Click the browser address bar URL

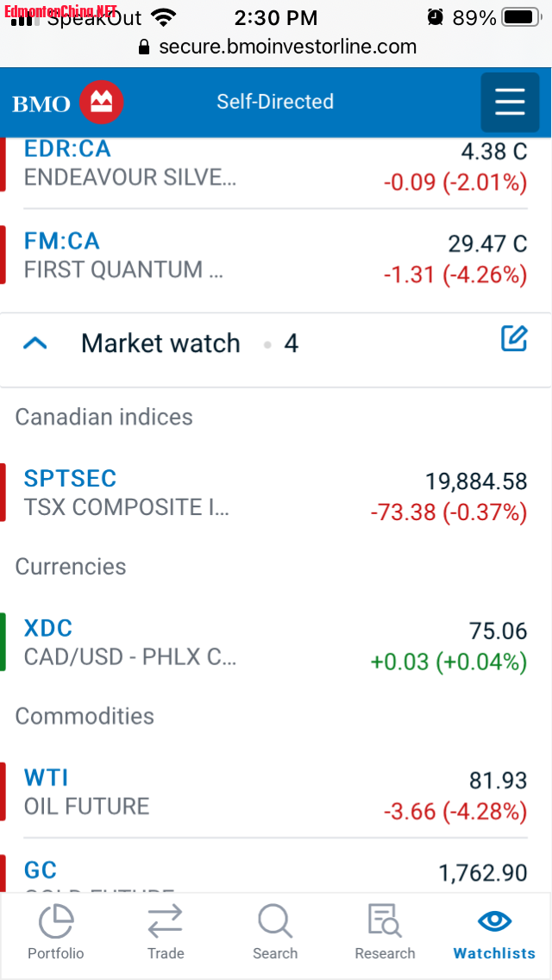click(x=287, y=47)
